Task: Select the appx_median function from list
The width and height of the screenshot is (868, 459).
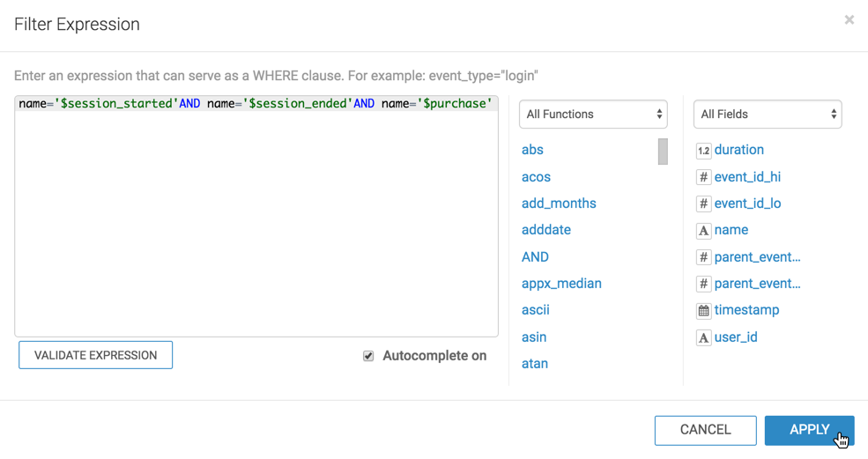Action: [561, 284]
